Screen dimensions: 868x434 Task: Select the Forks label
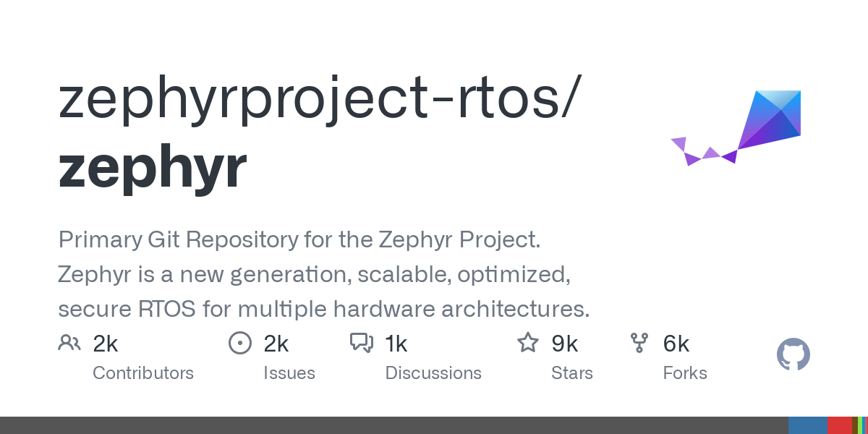(685, 373)
